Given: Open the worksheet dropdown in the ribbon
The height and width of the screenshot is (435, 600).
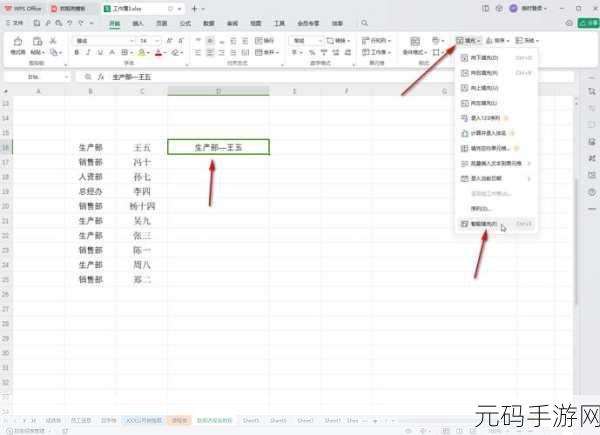Looking at the screenshot, I should 376,52.
